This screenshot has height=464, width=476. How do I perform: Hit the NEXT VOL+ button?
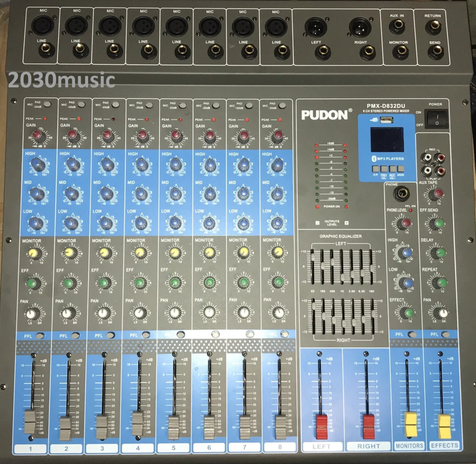pos(392,169)
